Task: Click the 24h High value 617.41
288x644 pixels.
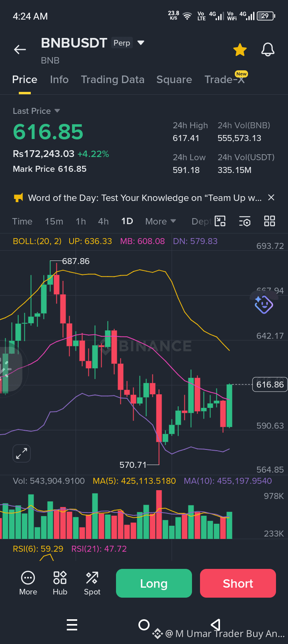Action: pos(186,138)
